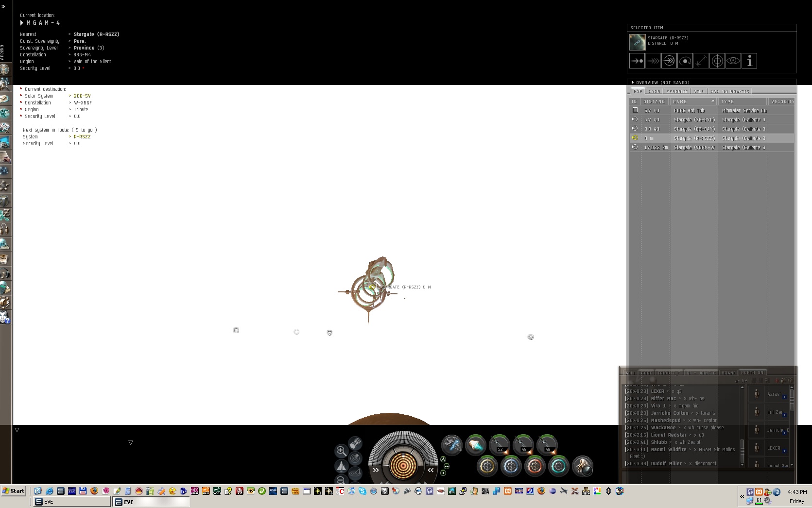Click the help character icon in sidebar
The image size is (812, 508).
click(x=5, y=317)
